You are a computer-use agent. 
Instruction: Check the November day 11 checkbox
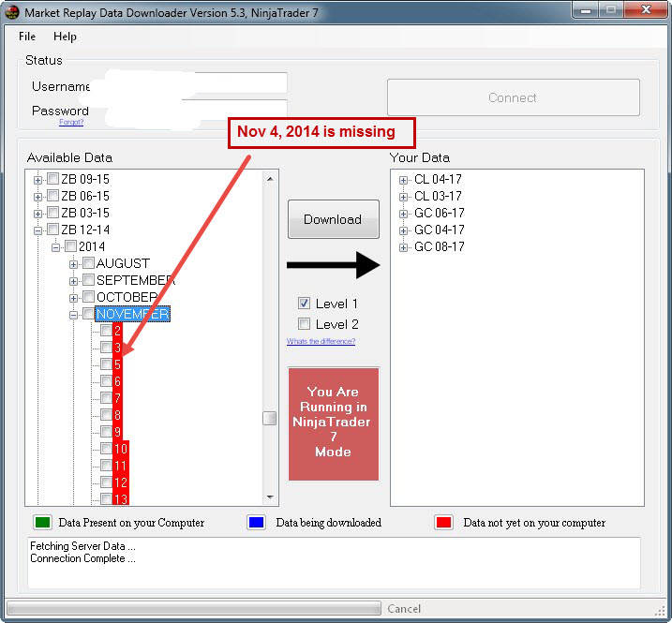106,465
